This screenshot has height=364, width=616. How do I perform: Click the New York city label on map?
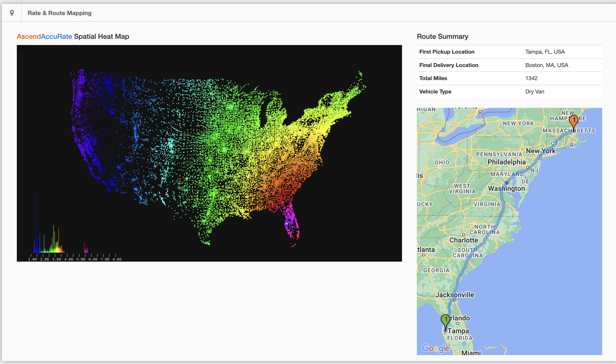[541, 151]
